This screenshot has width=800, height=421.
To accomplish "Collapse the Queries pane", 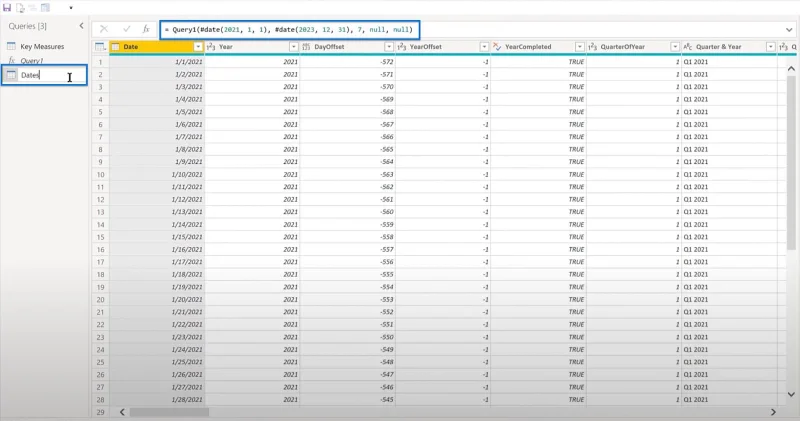I will [81, 26].
